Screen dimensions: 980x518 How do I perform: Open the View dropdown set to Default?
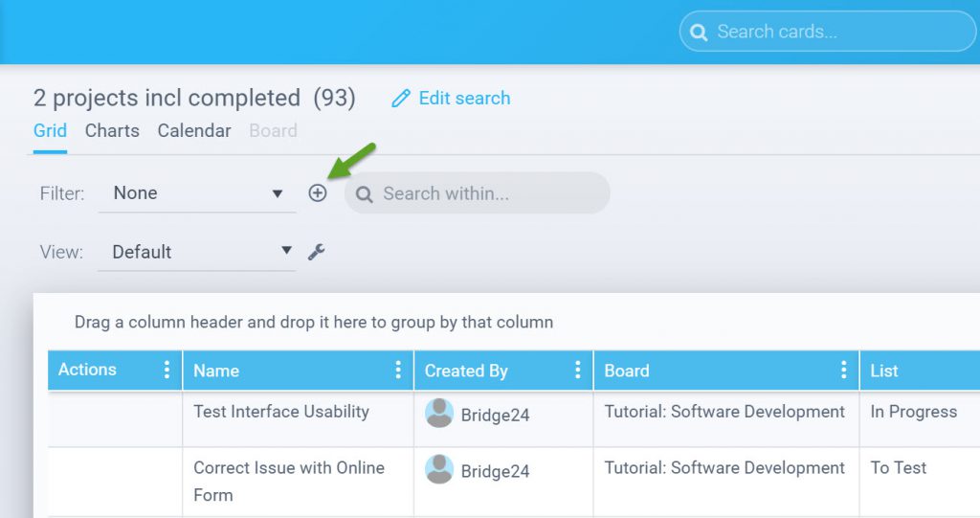click(197, 252)
